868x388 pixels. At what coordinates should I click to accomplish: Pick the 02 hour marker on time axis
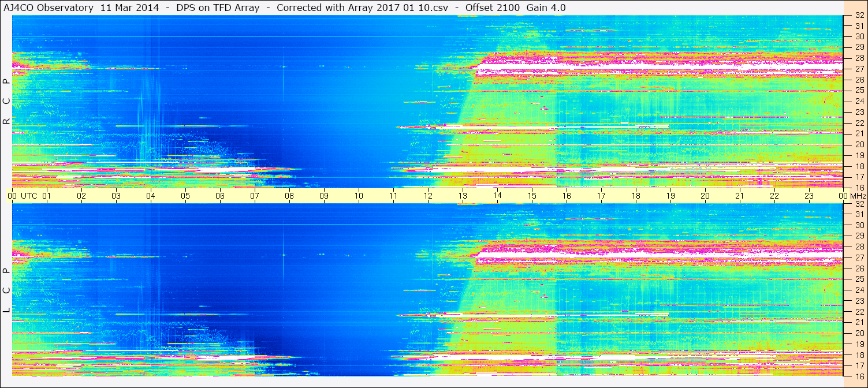(81, 196)
